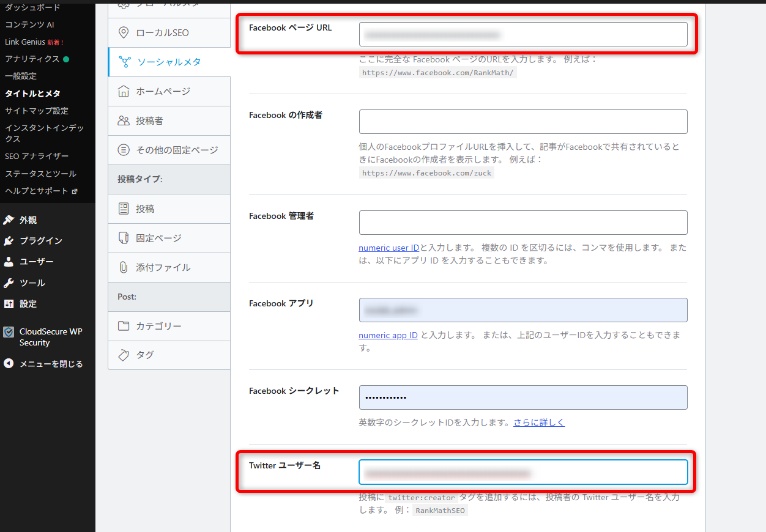Click the twitter:creator code text
Image resolution: width=766 pixels, height=532 pixels.
(422, 498)
